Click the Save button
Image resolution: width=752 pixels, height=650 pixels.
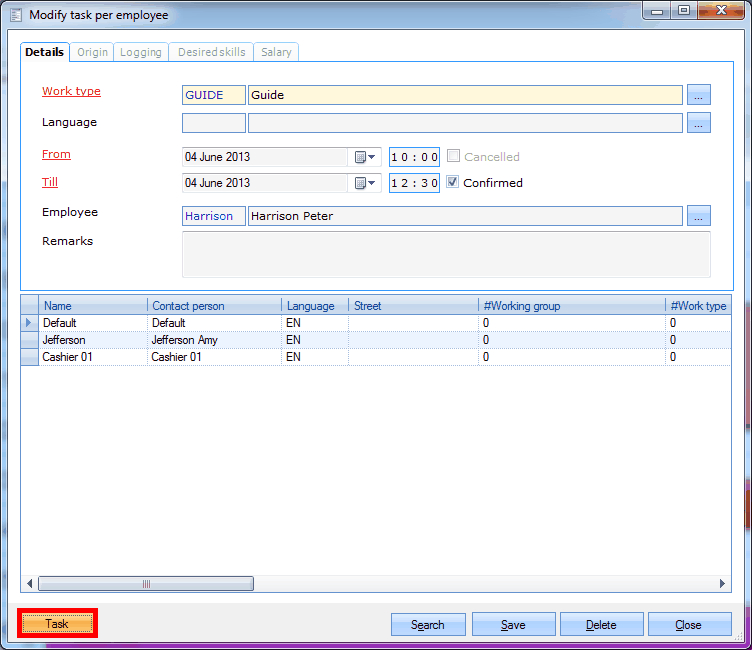513,625
